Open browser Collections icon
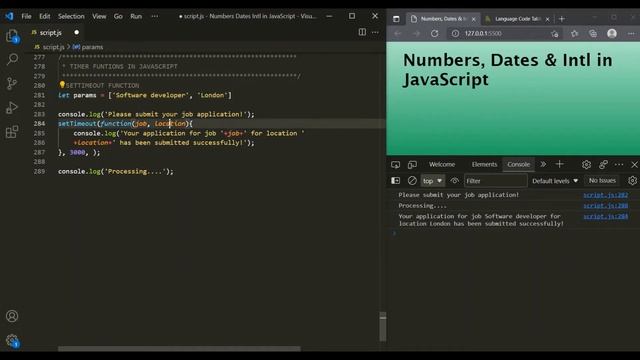Image resolution: width=640 pixels, height=360 pixels. (x=593, y=33)
